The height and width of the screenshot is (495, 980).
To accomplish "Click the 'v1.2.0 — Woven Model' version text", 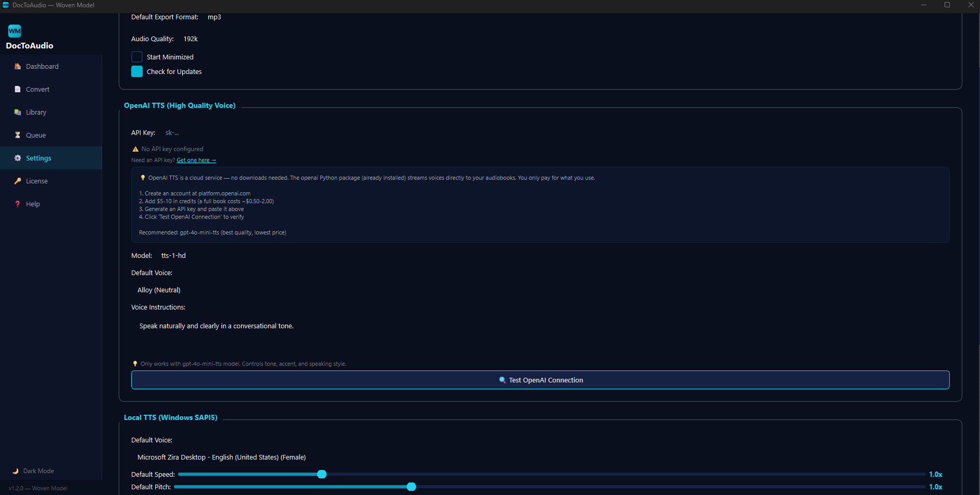I will coord(38,488).
